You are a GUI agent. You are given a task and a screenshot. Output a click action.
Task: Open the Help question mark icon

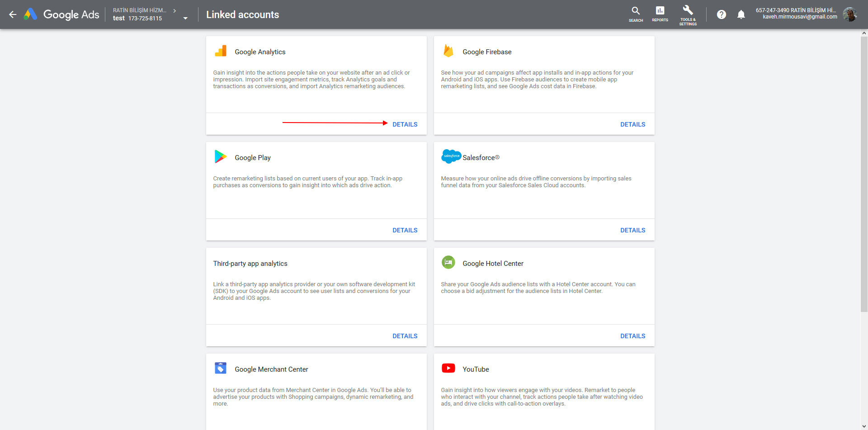coord(722,14)
